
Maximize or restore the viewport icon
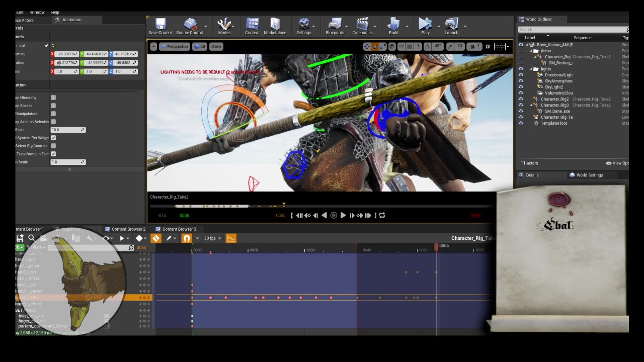coord(488,46)
